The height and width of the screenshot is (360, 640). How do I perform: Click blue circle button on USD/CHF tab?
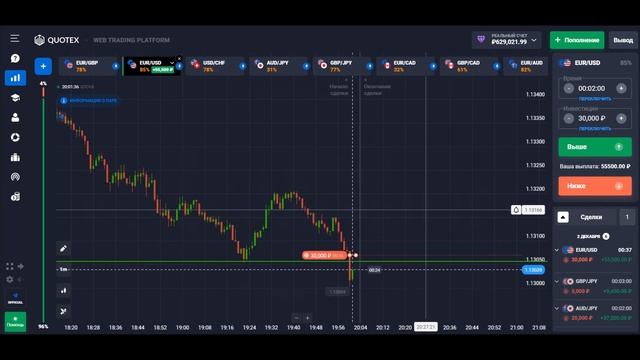(242, 66)
